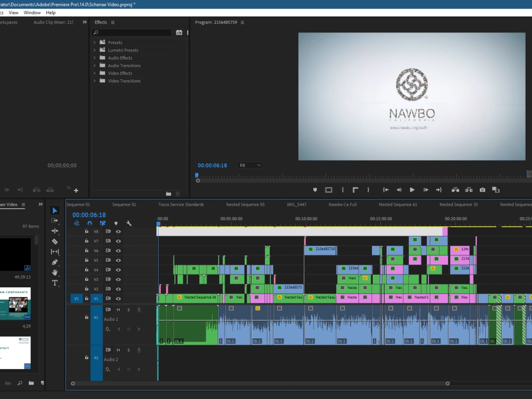
Task: Click the Audio Clip Mixer tab
Action: (x=53, y=22)
